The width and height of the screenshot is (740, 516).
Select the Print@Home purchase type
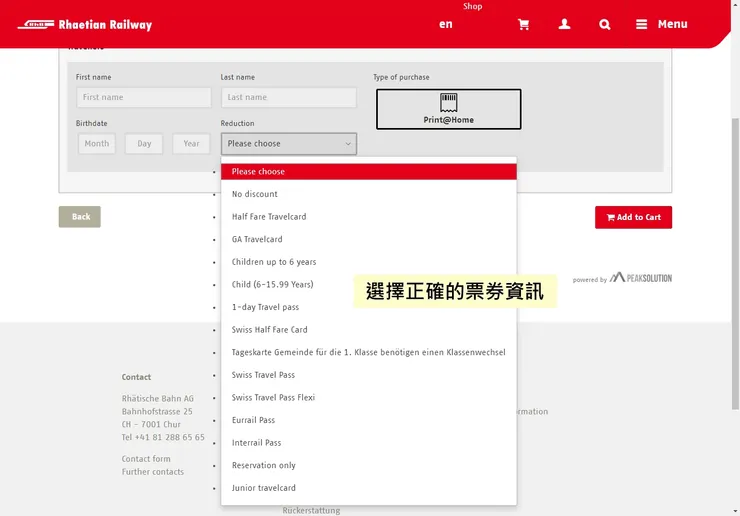click(448, 109)
